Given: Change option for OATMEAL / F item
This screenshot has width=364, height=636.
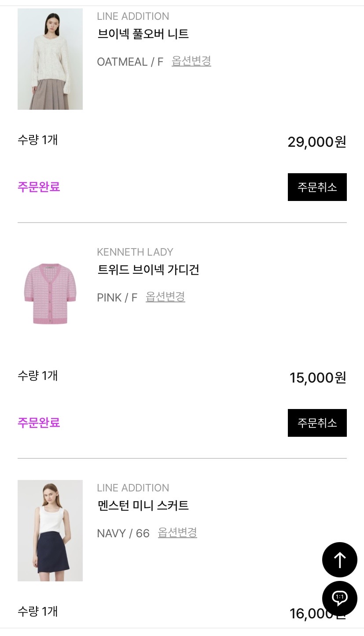Looking at the screenshot, I should coord(191,61).
